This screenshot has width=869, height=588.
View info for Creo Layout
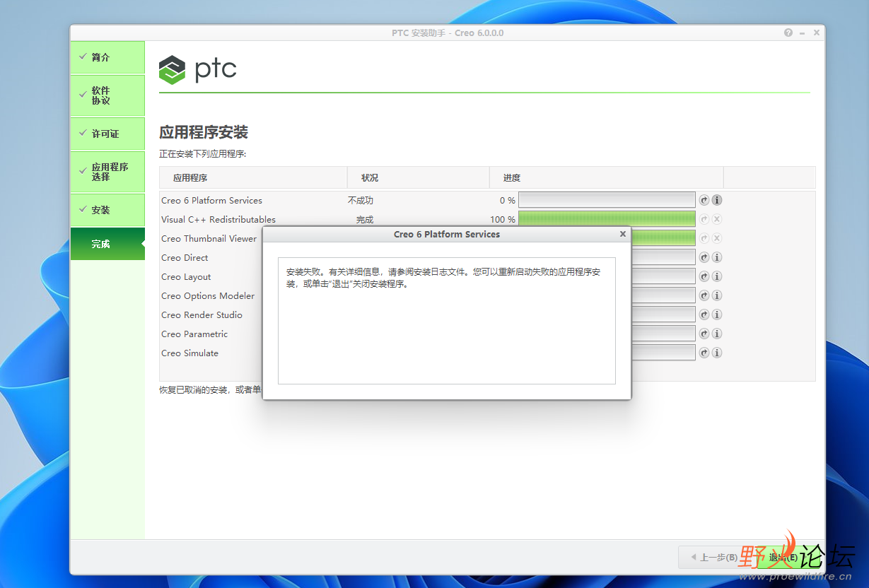[717, 276]
